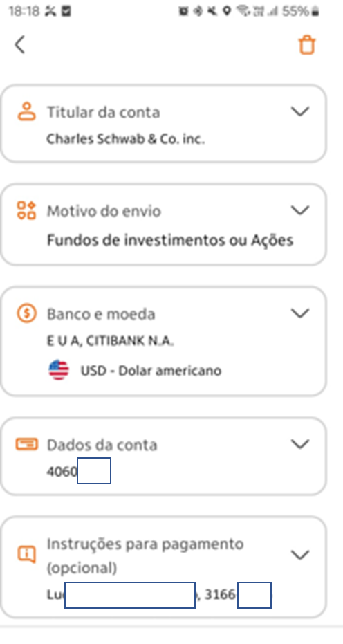Click the dollar coin icon

pos(27,313)
